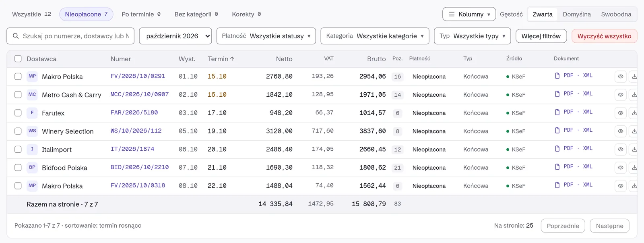Image resolution: width=644 pixels, height=243 pixels.
Task: Select the Metro Cash & Carry row checkbox
Action: click(18, 95)
